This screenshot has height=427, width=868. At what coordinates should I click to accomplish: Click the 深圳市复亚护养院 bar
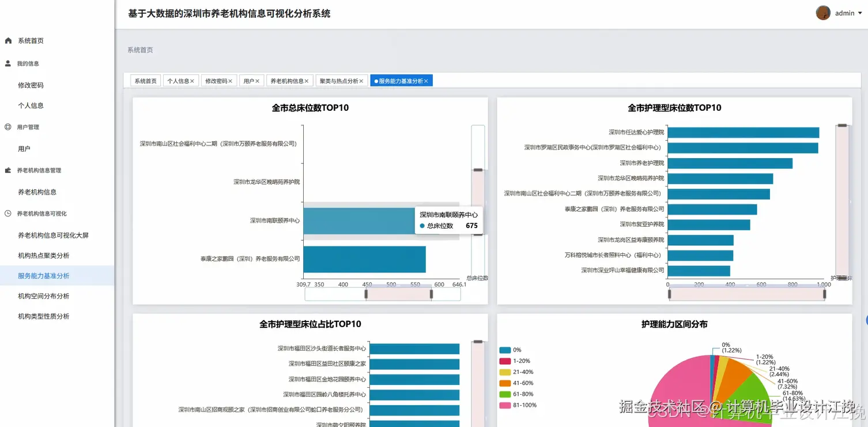pos(709,224)
